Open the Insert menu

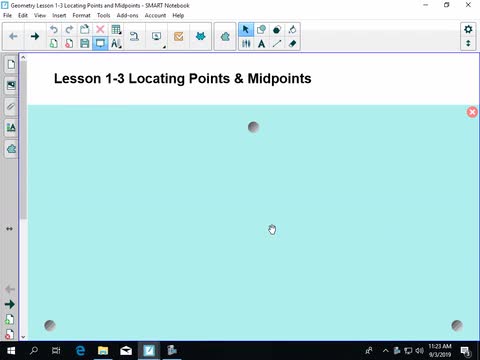(59, 15)
